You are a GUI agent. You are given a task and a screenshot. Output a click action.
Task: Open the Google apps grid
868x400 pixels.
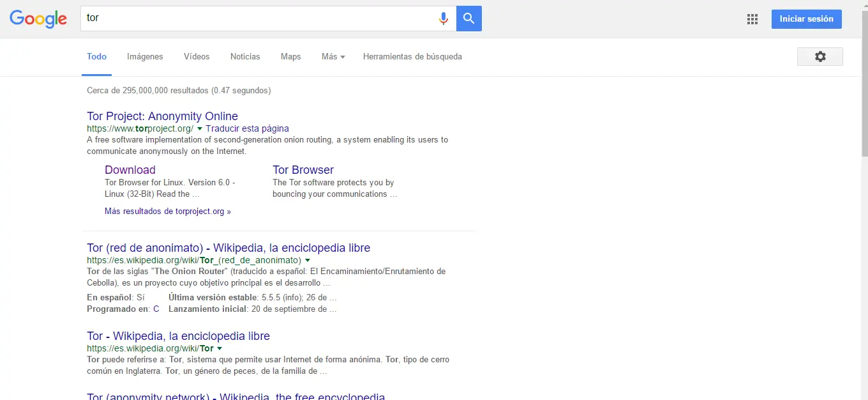752,19
